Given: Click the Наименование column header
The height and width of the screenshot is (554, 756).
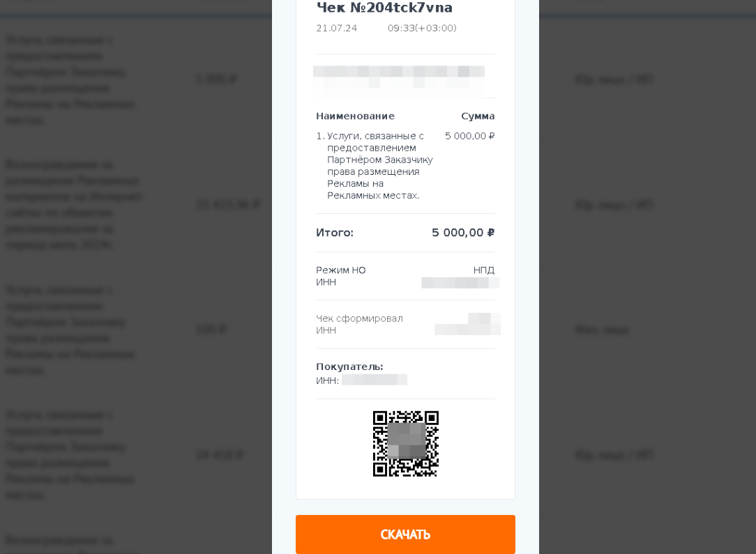Looking at the screenshot, I should 355,116.
